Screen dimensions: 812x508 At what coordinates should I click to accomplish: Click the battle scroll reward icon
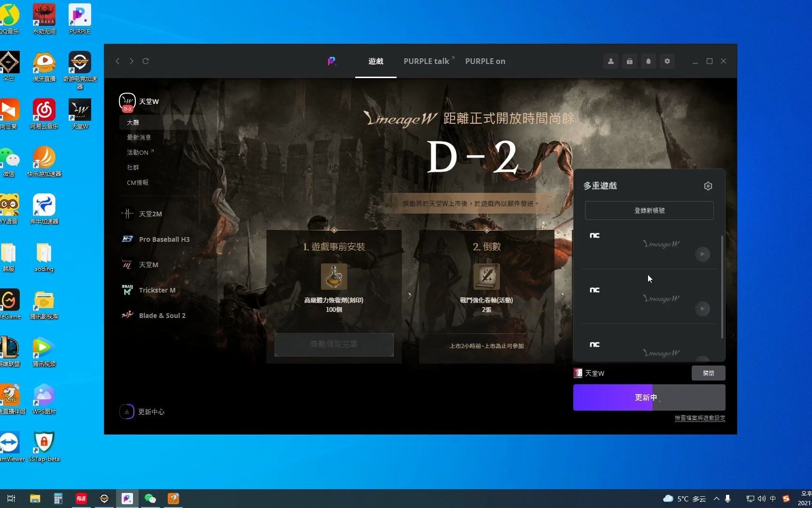[x=487, y=276]
